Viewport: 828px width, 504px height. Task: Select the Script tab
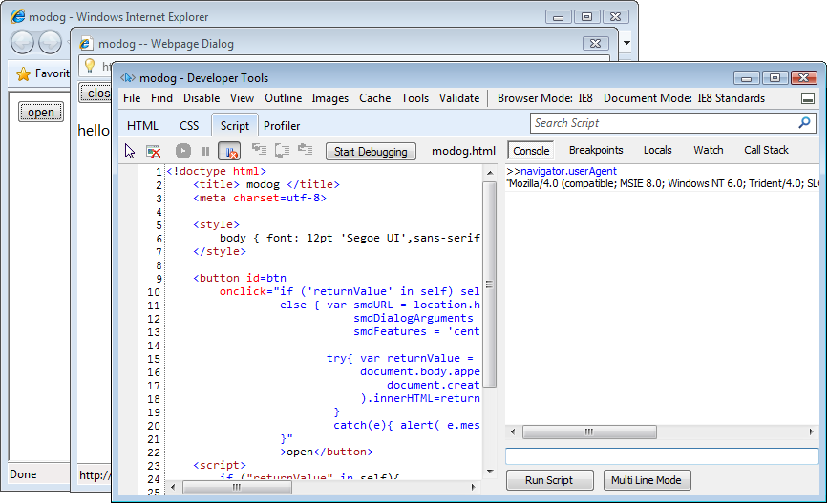[235, 126]
